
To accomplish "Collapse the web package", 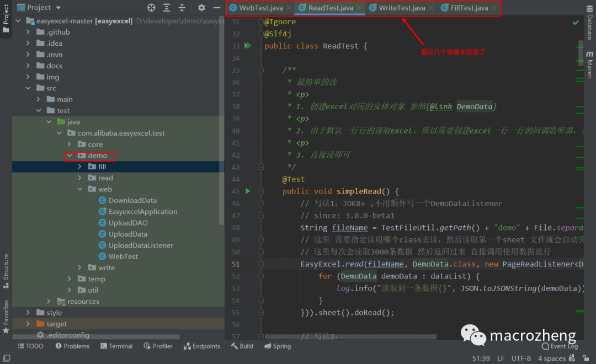I will point(80,189).
